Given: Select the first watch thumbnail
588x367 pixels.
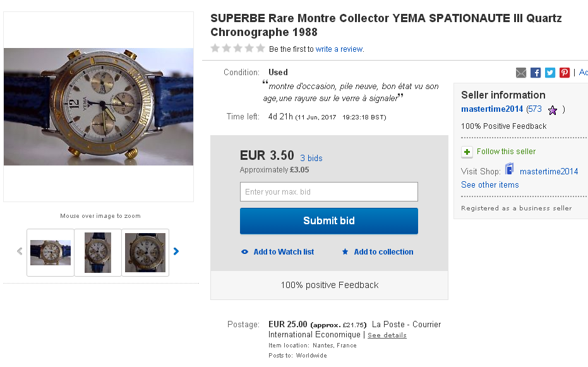Looking at the screenshot, I should pyautogui.click(x=51, y=253).
